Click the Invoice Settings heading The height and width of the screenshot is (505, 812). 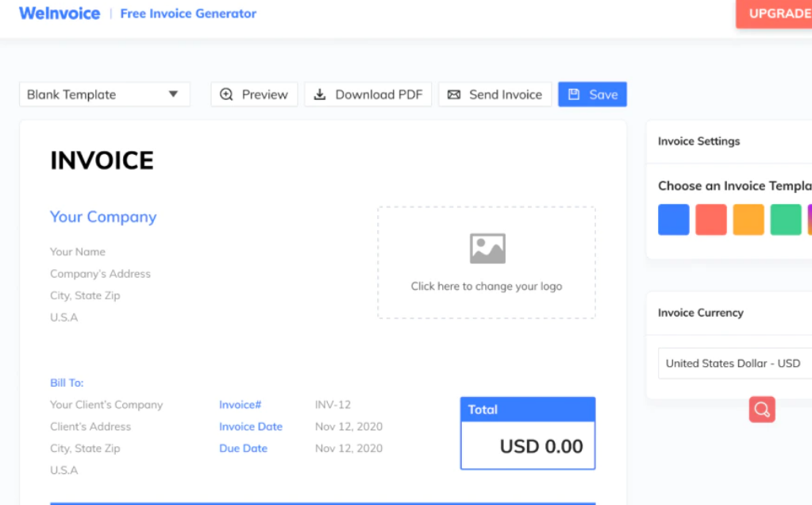(x=698, y=141)
